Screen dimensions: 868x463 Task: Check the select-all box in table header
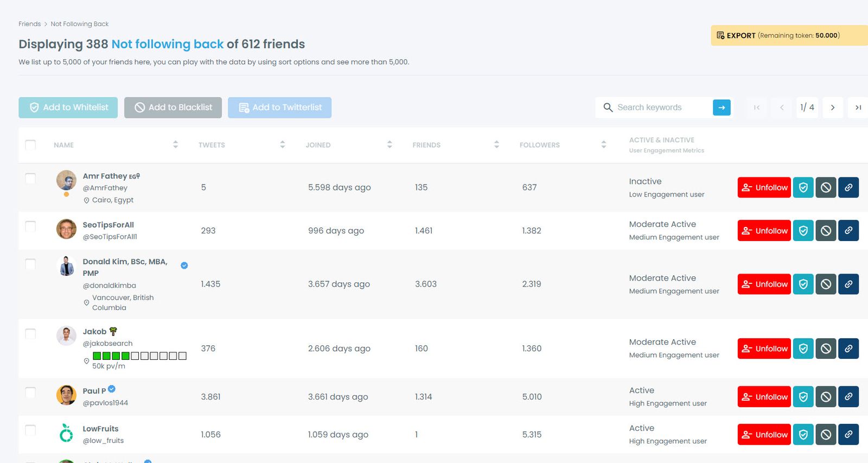pos(30,145)
